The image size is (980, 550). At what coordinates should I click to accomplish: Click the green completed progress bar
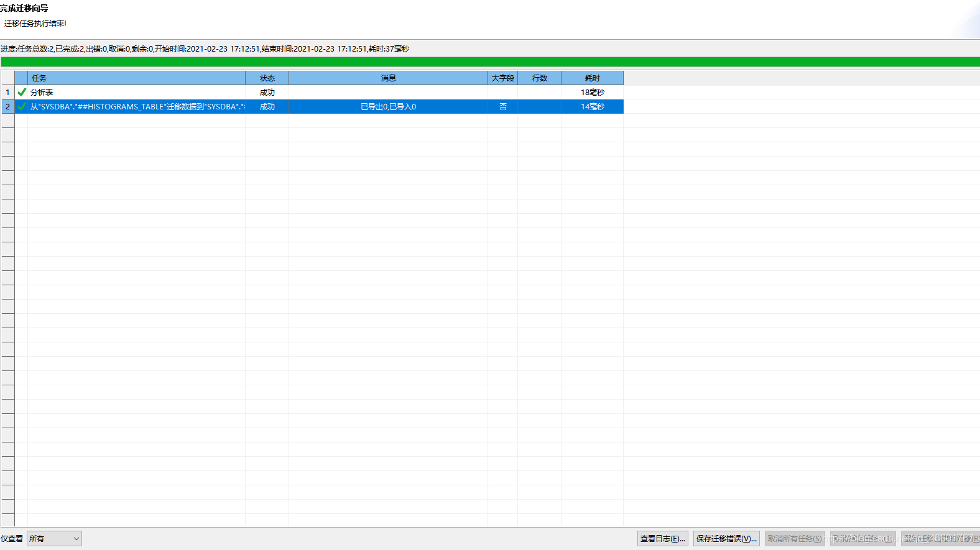490,62
